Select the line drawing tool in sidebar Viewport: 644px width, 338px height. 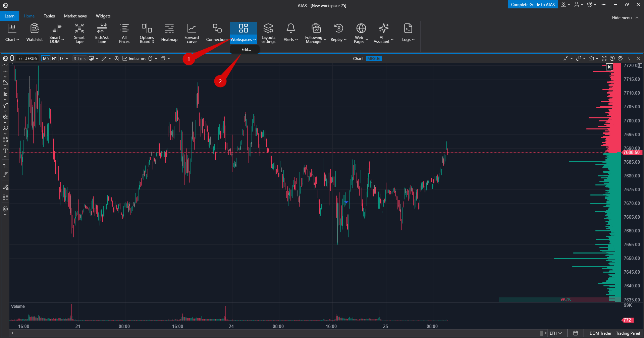[5, 71]
